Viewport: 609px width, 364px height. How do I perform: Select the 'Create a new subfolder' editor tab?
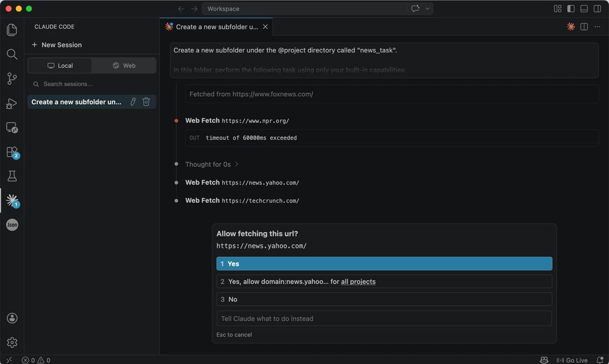coord(216,27)
